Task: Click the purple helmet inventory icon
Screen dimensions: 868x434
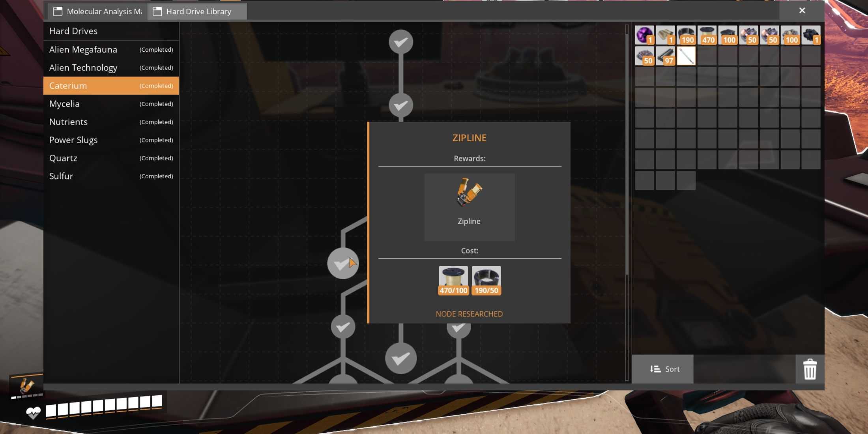Action: [x=644, y=34]
